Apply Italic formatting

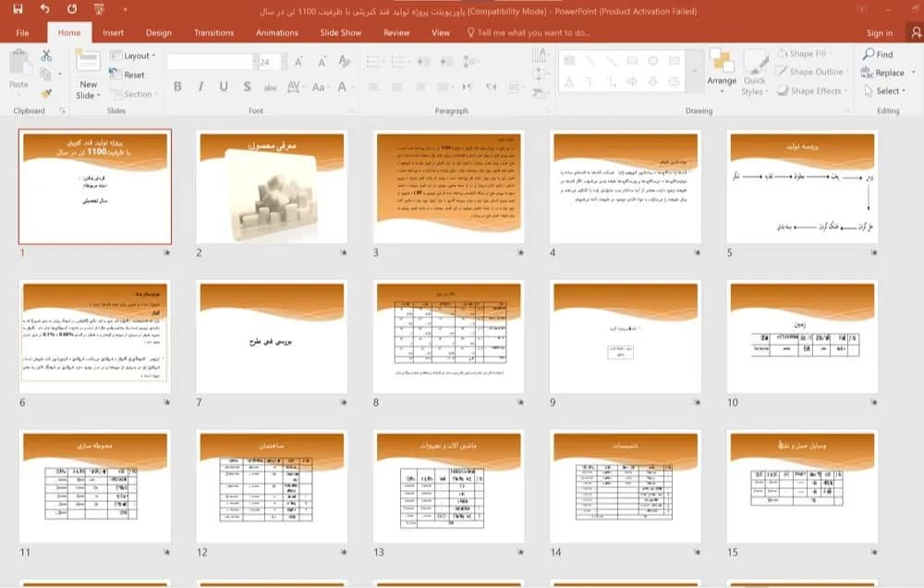click(201, 87)
